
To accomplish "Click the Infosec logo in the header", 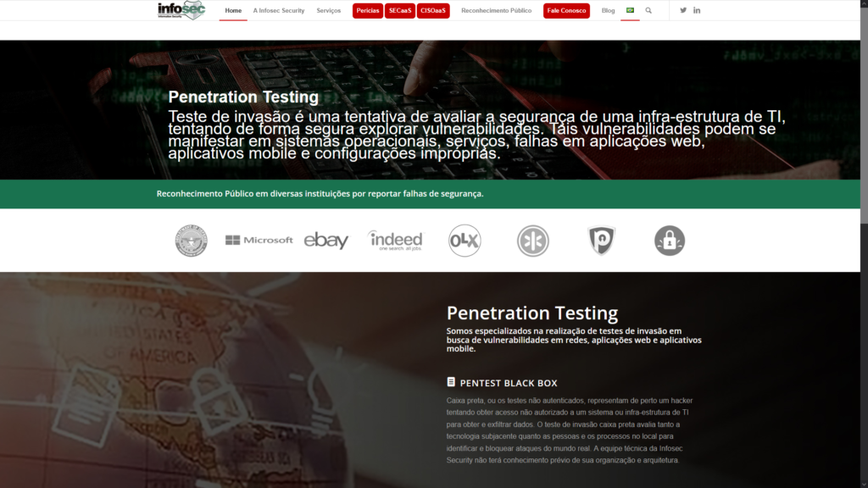I will pos(181,10).
